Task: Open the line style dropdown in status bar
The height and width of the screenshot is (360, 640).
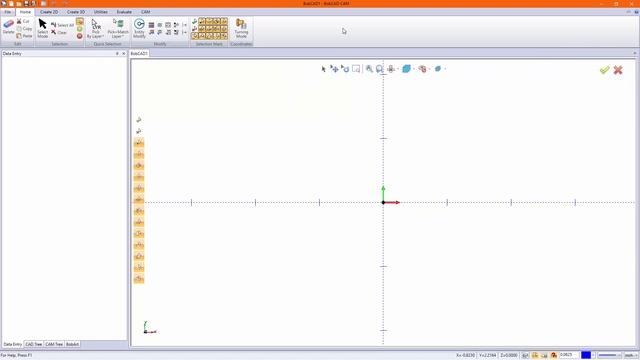Action: [610, 355]
